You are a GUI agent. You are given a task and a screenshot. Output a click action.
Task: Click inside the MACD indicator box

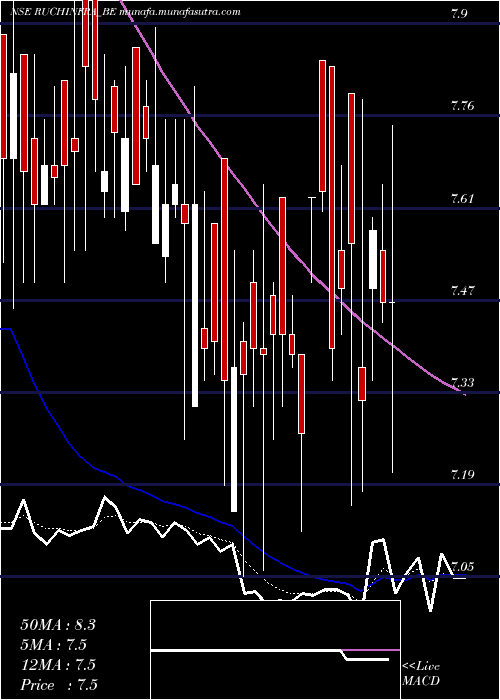[x=275, y=650]
